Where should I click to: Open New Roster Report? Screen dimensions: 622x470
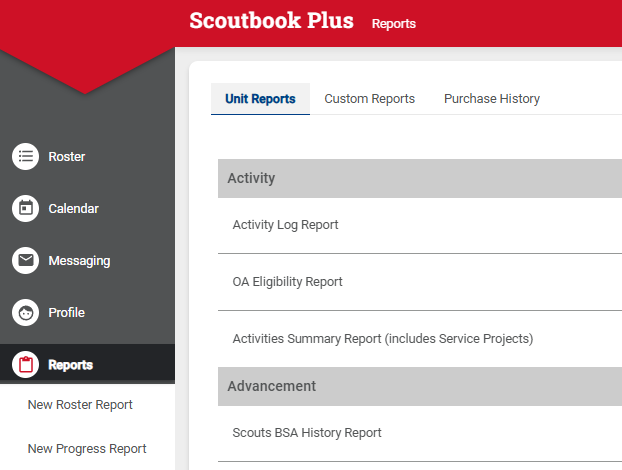[80, 405]
